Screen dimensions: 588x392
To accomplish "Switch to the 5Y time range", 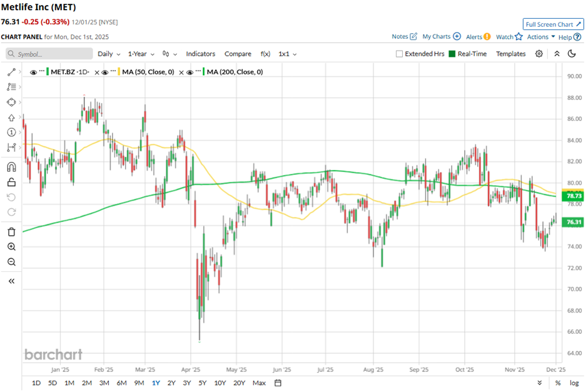I will (203, 383).
